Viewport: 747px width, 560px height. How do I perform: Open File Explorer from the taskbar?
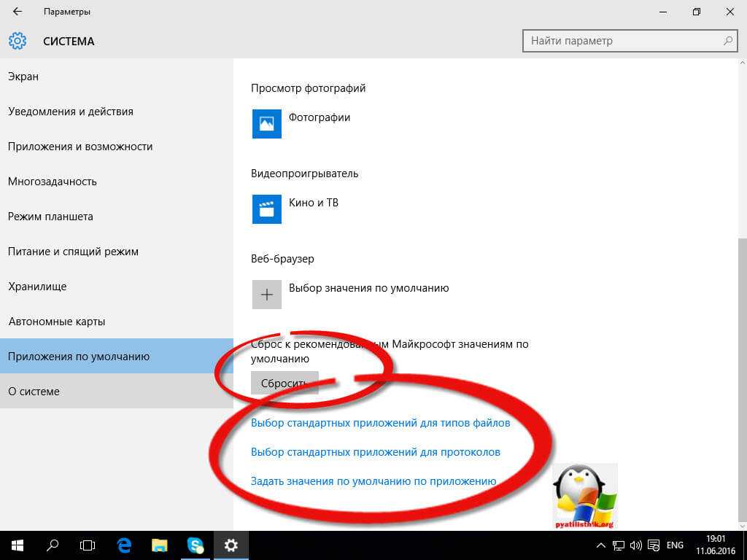click(160, 545)
